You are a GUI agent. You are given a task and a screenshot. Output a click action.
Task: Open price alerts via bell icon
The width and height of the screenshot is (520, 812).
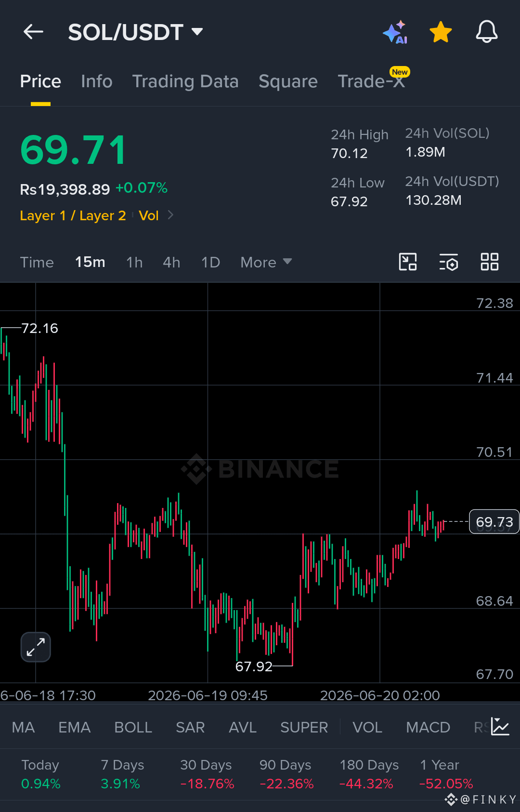pyautogui.click(x=487, y=32)
